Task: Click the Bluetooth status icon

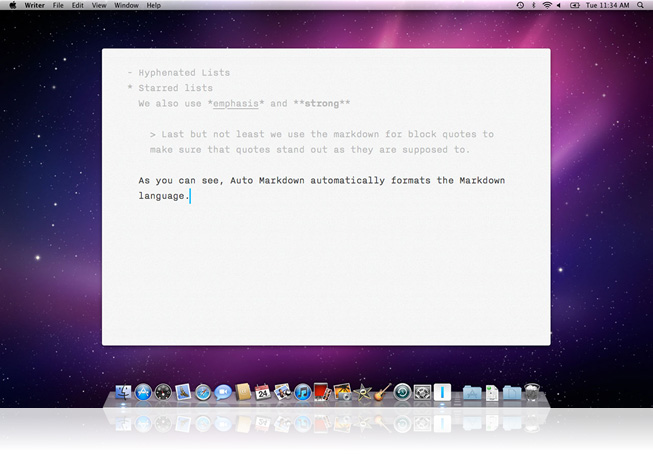Action: [533, 5]
